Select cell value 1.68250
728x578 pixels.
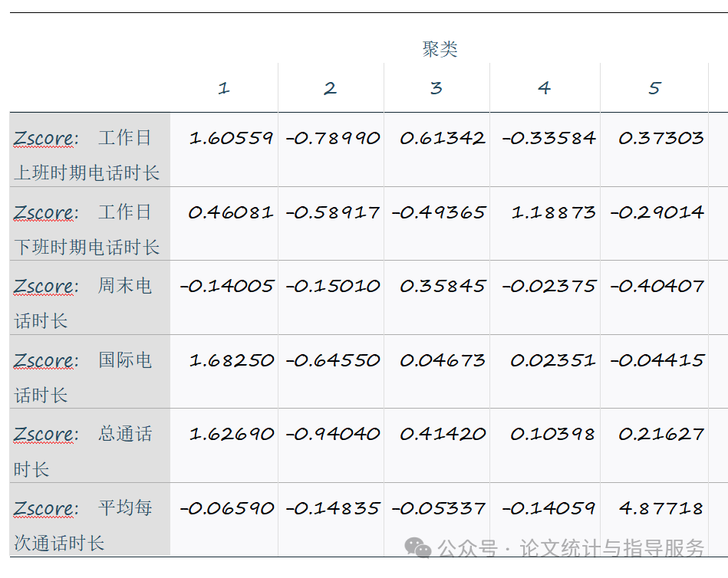[x=231, y=360]
